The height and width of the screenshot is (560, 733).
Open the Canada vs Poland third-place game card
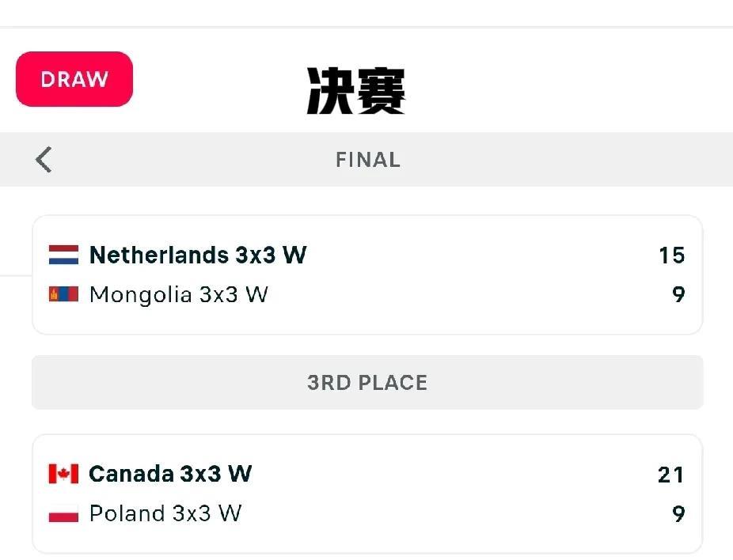point(367,494)
